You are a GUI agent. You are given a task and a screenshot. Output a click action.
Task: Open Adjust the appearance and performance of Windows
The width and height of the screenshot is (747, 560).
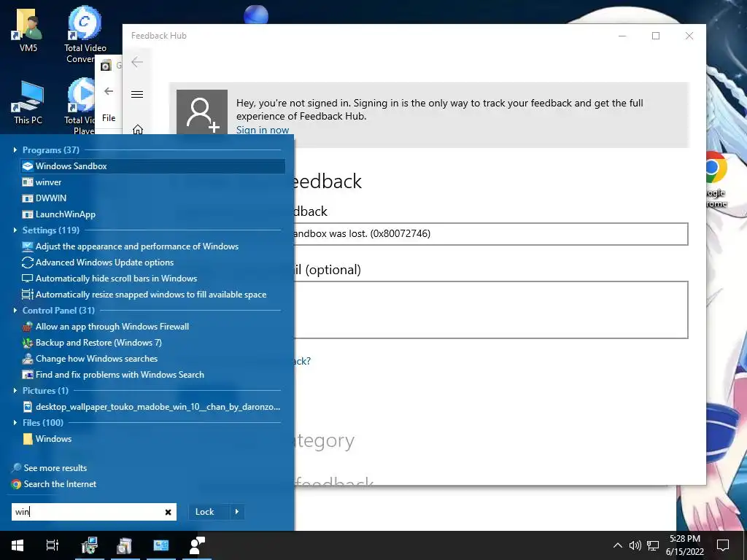pos(130,246)
